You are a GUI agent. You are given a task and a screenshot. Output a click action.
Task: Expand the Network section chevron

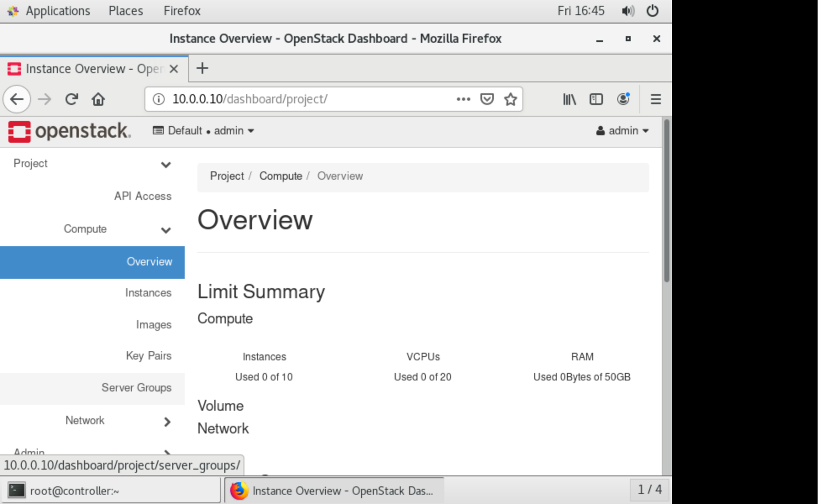167,422
